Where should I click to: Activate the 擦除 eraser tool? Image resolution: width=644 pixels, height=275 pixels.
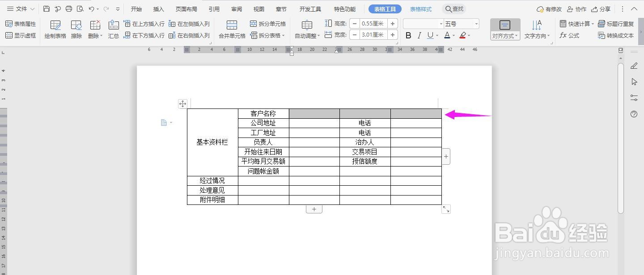coord(76,29)
